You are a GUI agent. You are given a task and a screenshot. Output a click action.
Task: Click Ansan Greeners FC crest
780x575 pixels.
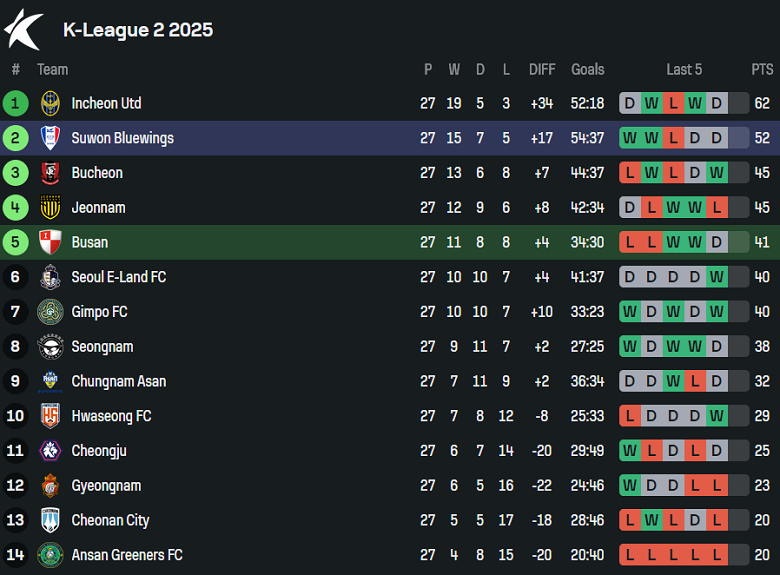pyautogui.click(x=50, y=555)
